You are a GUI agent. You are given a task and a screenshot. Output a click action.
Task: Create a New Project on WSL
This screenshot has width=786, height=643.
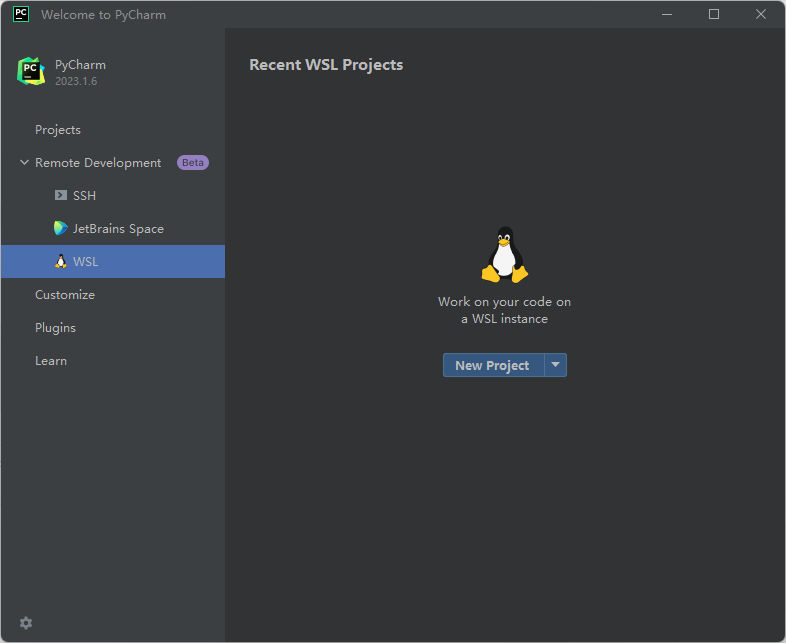(493, 365)
